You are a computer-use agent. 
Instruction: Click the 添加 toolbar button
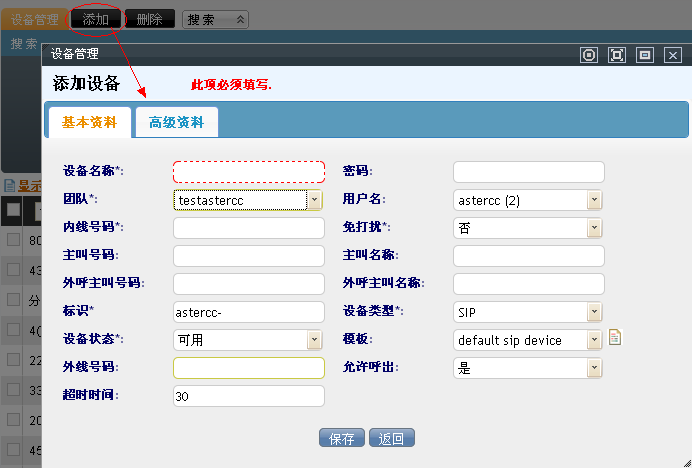pos(96,19)
